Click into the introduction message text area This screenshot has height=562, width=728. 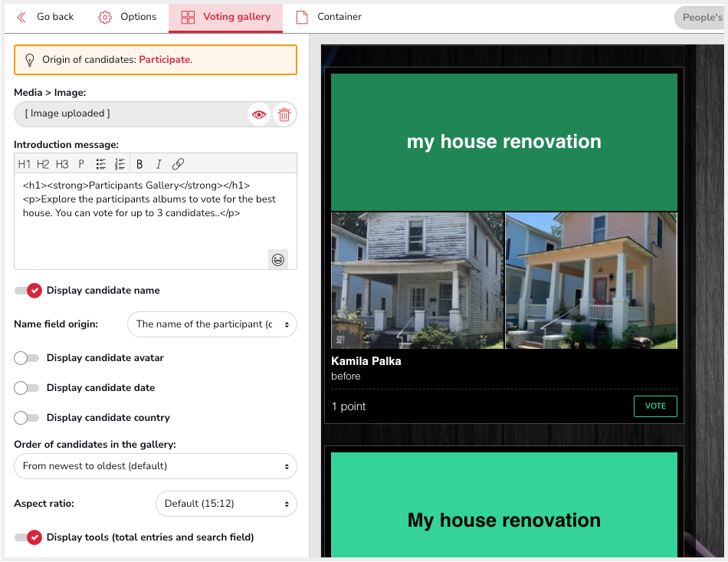(156, 222)
